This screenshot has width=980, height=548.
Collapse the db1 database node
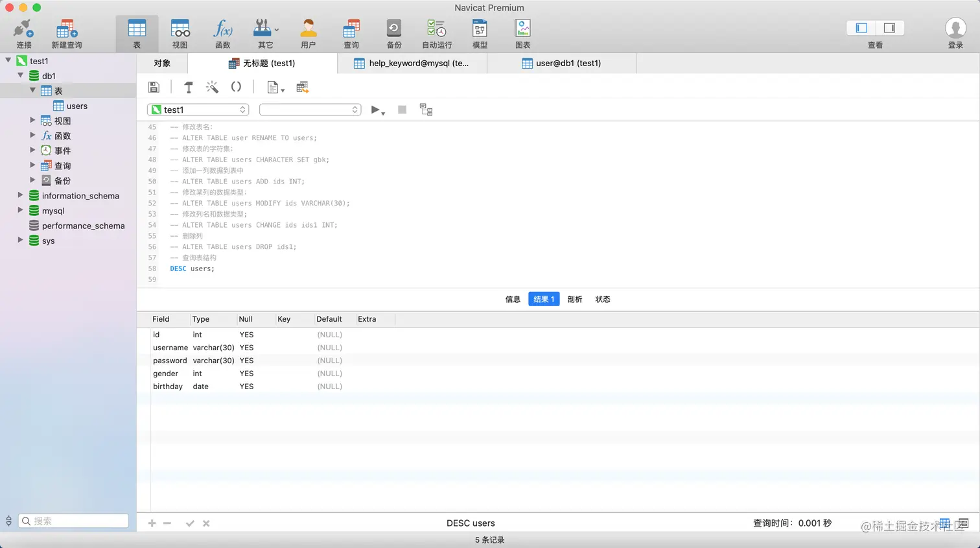21,75
